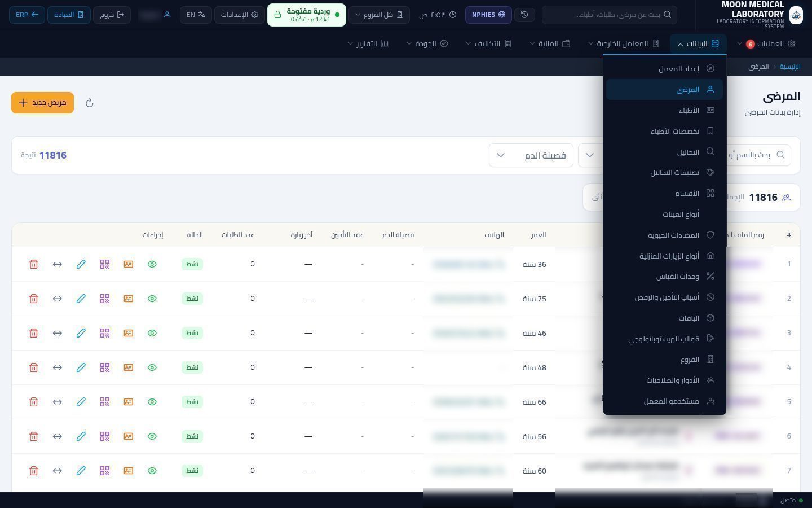Open ID card icon for the 60 سنة patient
Image resolution: width=812 pixels, height=508 pixels.
click(129, 471)
